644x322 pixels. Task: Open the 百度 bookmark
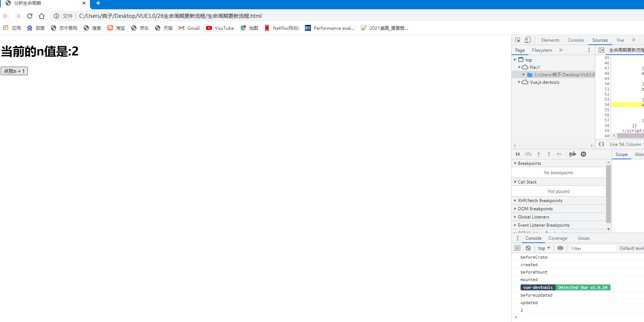click(36, 28)
